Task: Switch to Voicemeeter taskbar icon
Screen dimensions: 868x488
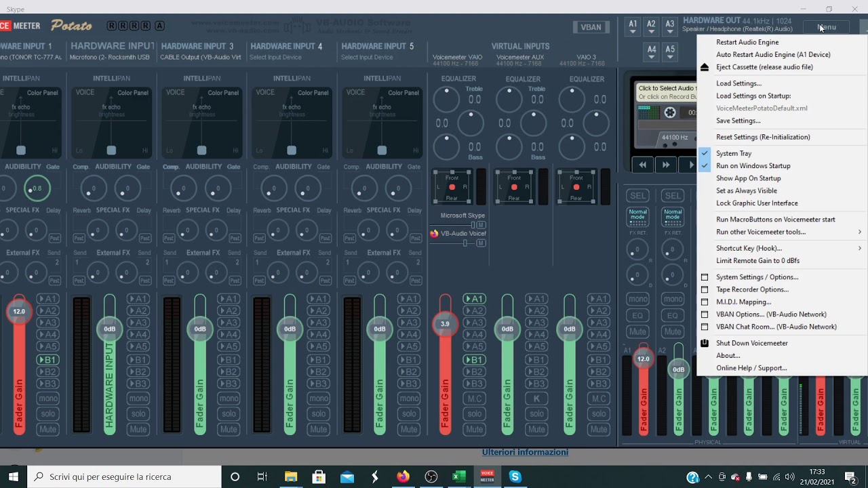Action: pyautogui.click(x=487, y=476)
